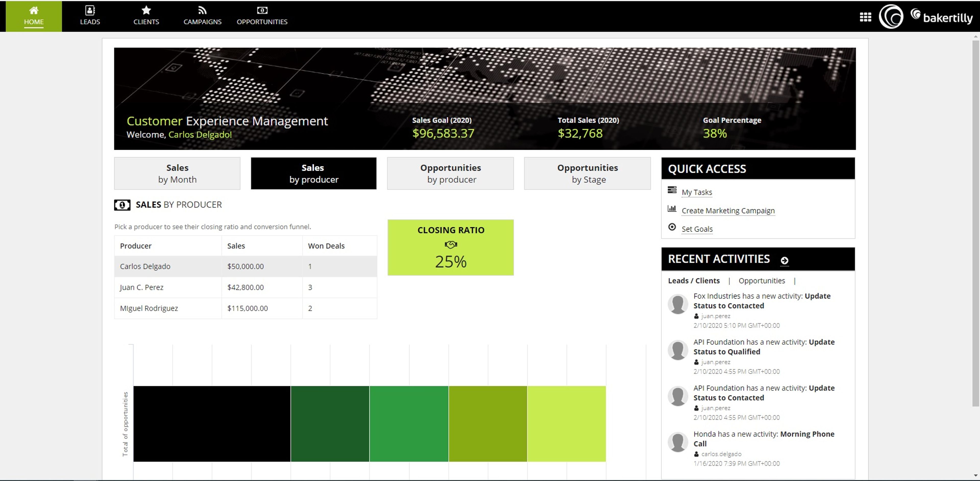This screenshot has width=980, height=481.
Task: Open the apps grid launcher icon
Action: (x=865, y=17)
